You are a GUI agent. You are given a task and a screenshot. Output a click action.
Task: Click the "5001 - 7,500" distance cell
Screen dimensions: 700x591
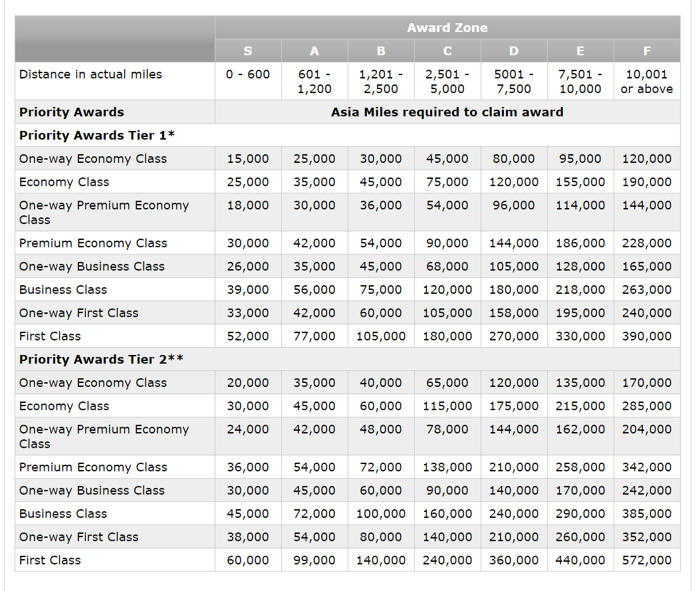click(x=514, y=81)
